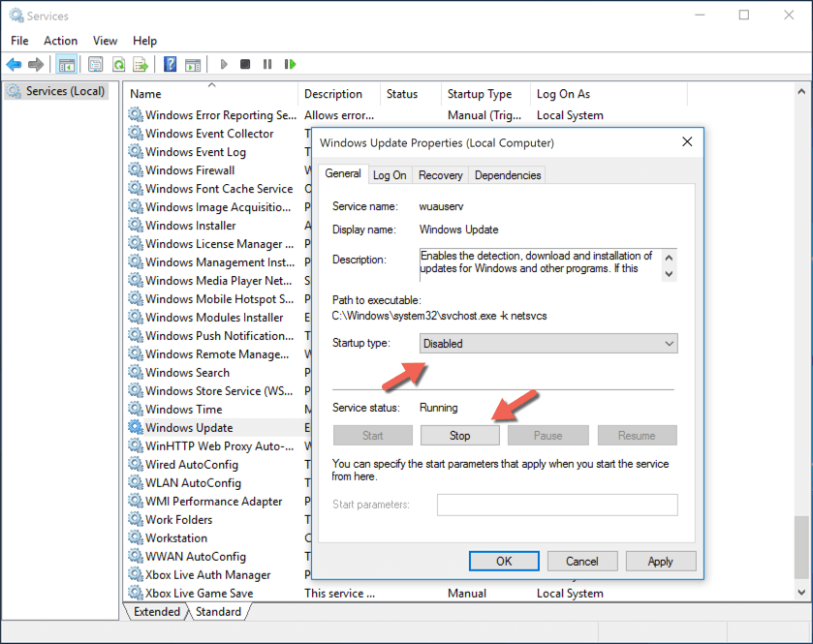
Task: Click the gear icon of Work Folders
Action: tap(136, 519)
